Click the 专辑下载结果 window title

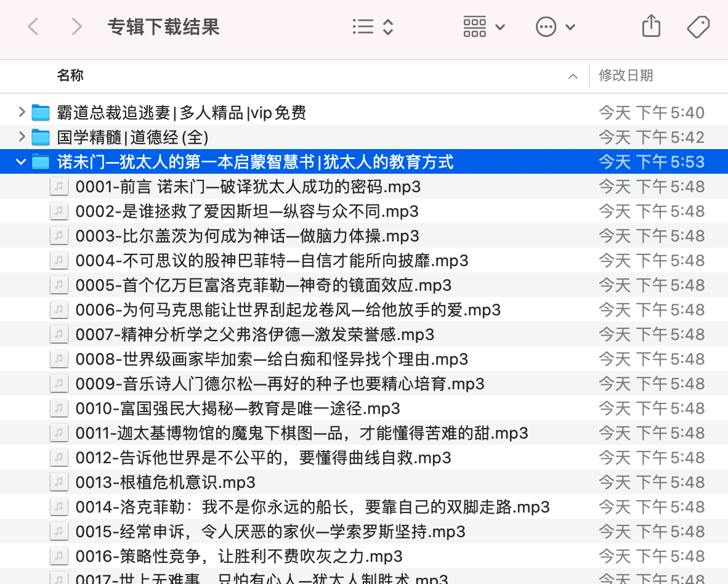click(x=163, y=27)
